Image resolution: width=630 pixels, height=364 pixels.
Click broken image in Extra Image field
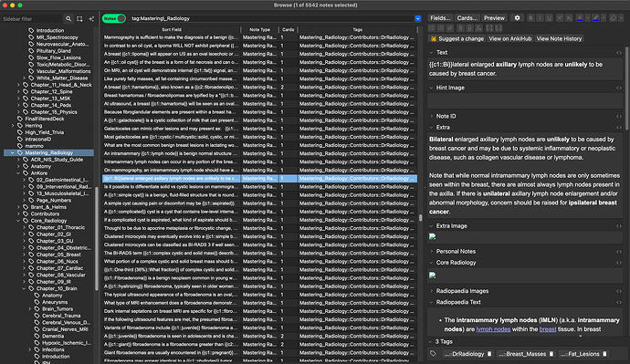click(432, 237)
